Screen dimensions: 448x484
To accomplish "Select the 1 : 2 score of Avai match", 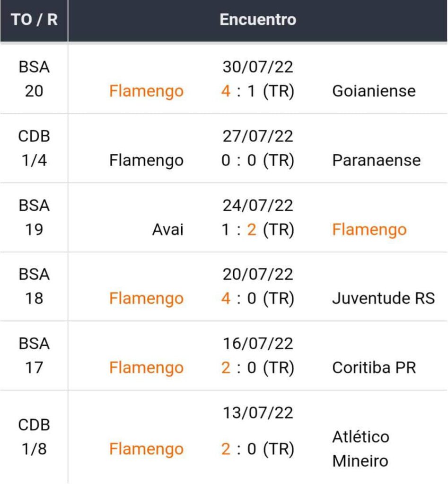I will point(258,230).
